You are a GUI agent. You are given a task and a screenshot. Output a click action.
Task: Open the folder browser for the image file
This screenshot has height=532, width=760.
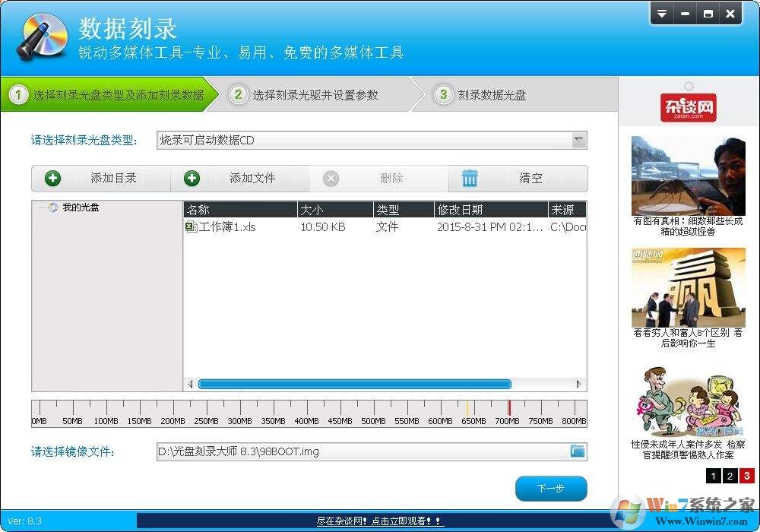point(576,451)
